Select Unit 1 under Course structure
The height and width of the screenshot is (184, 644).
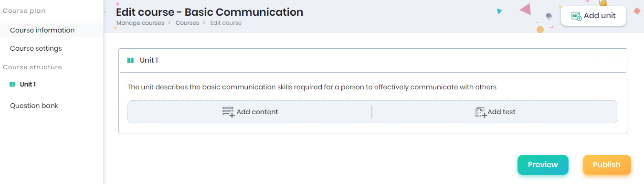(x=28, y=85)
